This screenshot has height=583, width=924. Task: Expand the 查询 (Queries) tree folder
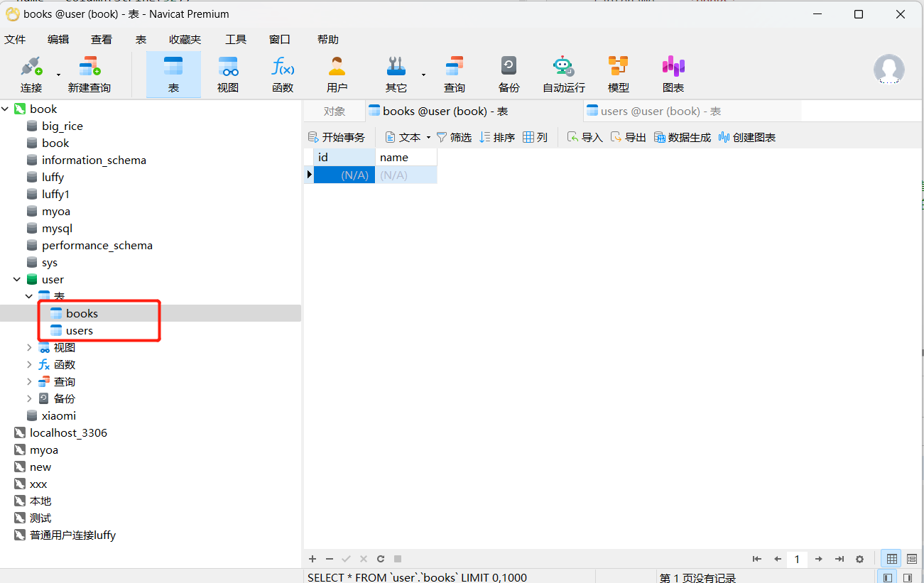[x=29, y=381]
